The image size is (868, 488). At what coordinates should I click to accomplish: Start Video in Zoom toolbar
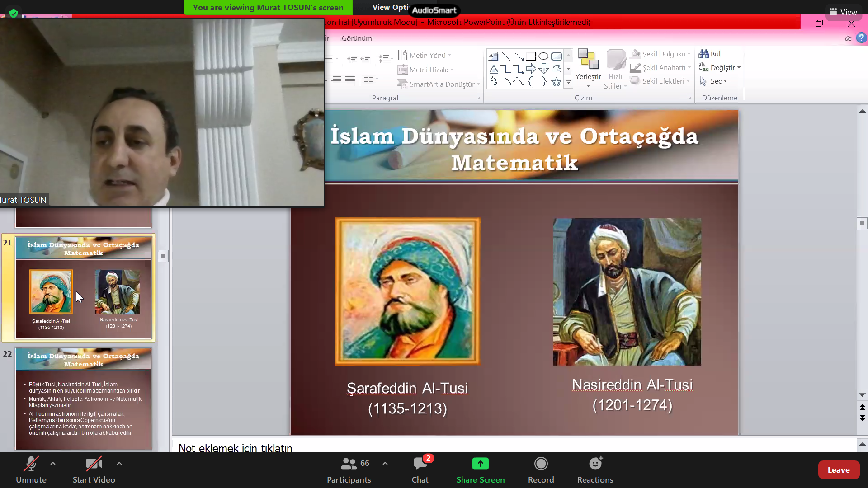94,470
